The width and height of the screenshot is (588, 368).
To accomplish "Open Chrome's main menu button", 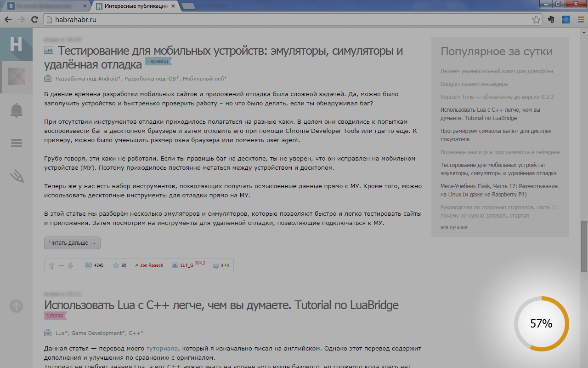I will point(580,19).
